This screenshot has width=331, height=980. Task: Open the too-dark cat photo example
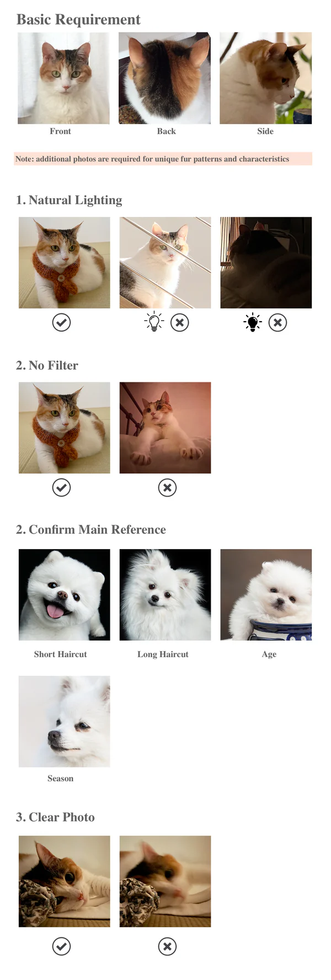266,263
